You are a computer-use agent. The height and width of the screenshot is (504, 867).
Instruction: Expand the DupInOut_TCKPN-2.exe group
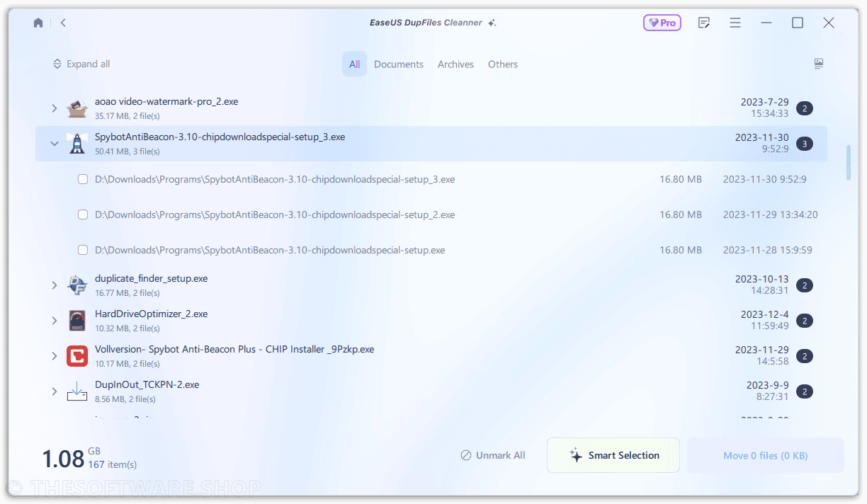(55, 391)
